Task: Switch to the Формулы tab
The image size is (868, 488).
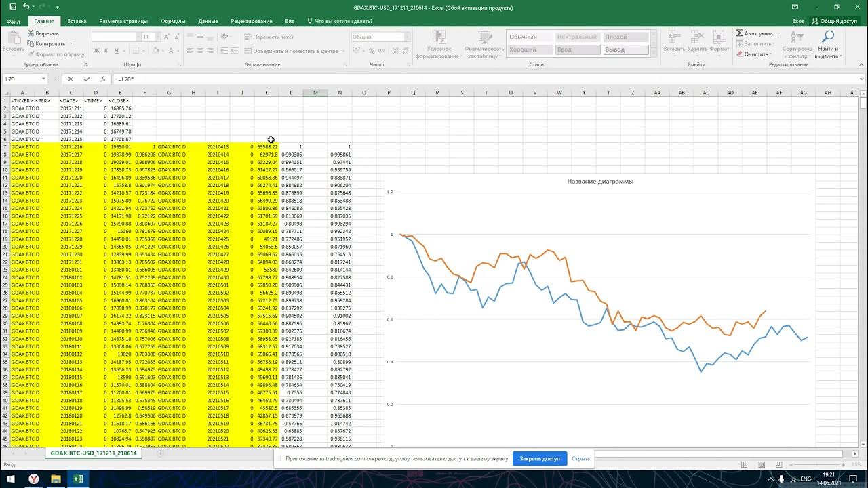Action: pyautogui.click(x=173, y=21)
